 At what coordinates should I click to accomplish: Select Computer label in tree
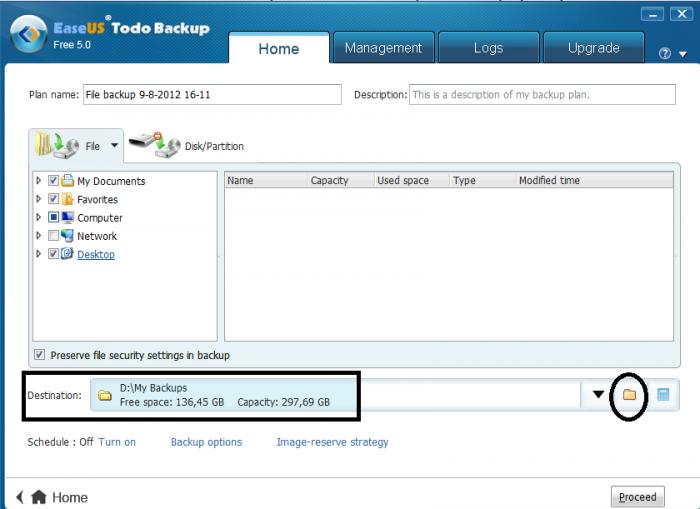tap(100, 217)
